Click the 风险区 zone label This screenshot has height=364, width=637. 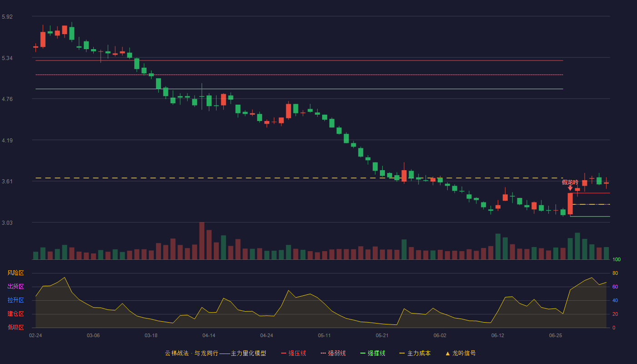coord(15,273)
